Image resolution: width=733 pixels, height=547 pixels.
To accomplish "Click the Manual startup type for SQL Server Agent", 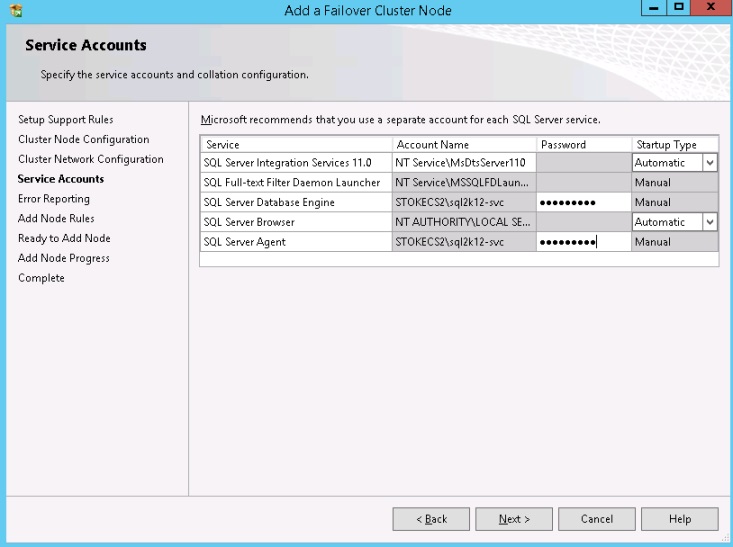I will pyautogui.click(x=675, y=242).
